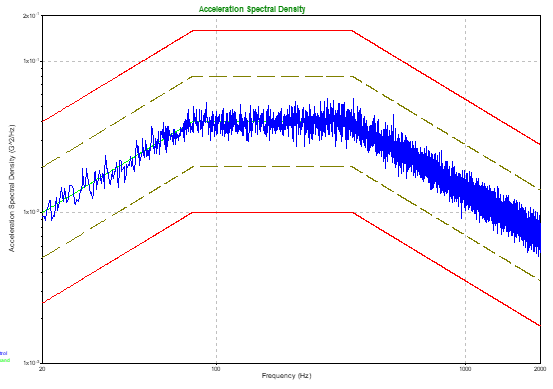The width and height of the screenshot is (553, 389).
Task: Click the green "Acceleration Spectral Density" chart title
Action: pyautogui.click(x=252, y=9)
